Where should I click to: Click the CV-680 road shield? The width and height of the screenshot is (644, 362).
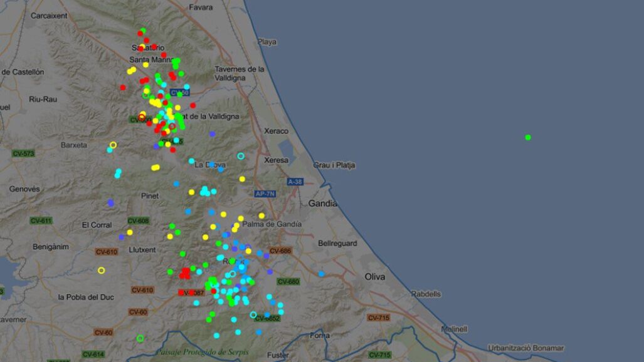(288, 282)
